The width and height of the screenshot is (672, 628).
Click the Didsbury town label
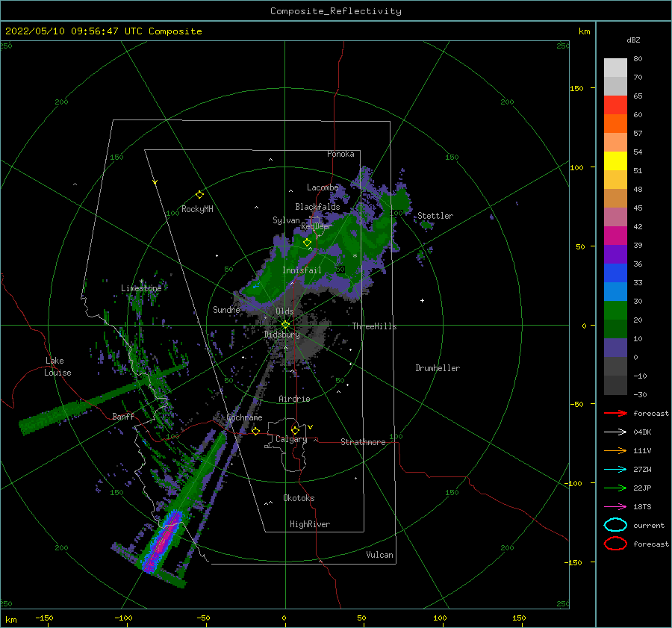pyautogui.click(x=282, y=335)
